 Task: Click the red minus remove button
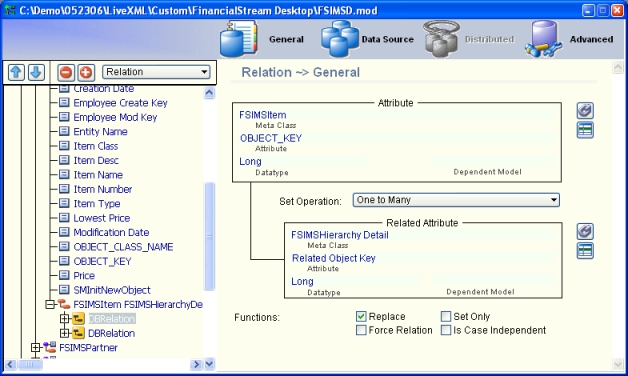coord(66,72)
